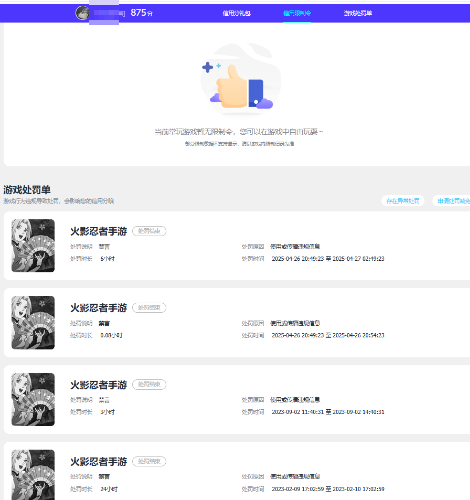Click the 火影忍者手游 title in the 0.08小时 penalty card
This screenshot has width=470, height=500.
pos(99,308)
